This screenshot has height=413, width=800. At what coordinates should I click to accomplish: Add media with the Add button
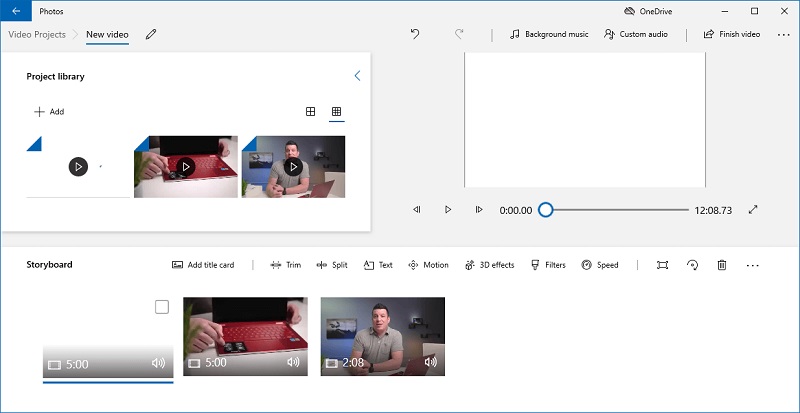pyautogui.click(x=49, y=112)
